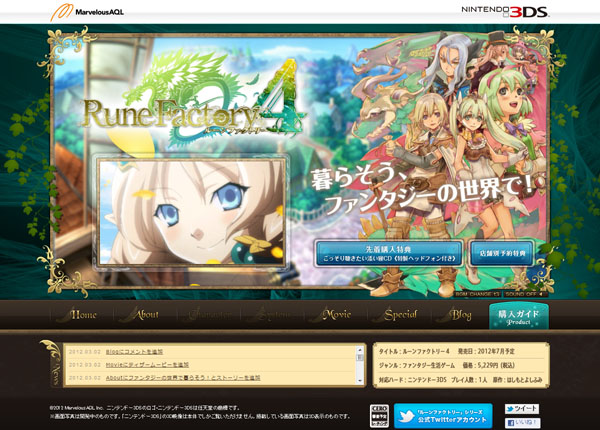
Task: Click the news list scrollbar thumb
Action: [360, 357]
